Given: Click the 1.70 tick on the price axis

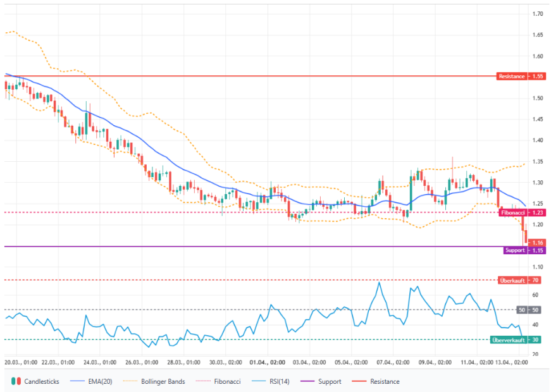Looking at the screenshot, I should pyautogui.click(x=537, y=14).
